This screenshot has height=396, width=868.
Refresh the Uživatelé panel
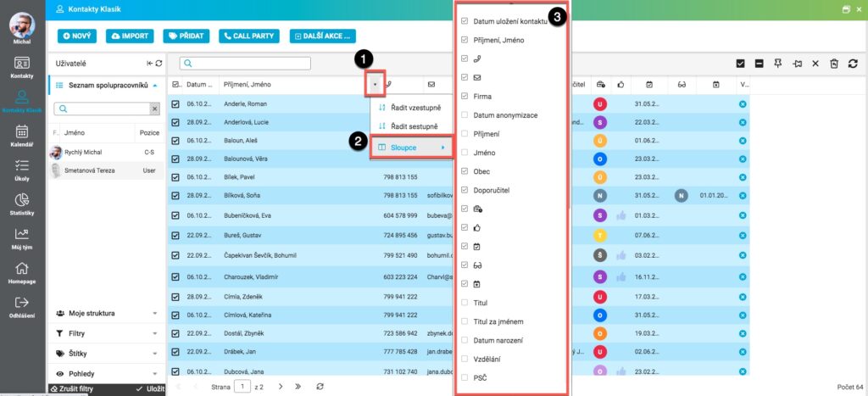(x=159, y=64)
